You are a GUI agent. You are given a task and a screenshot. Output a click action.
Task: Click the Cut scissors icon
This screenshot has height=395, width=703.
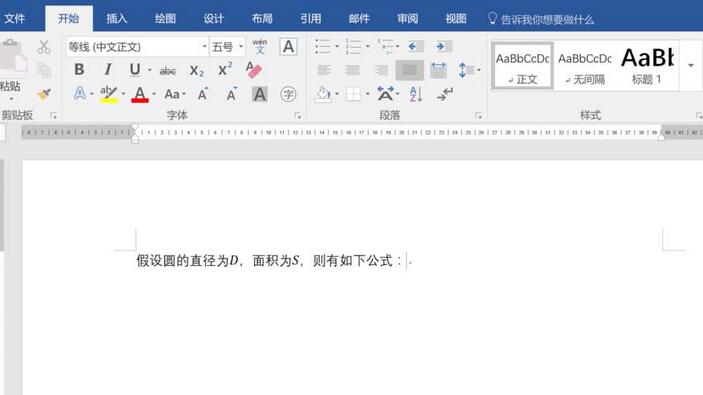pyautogui.click(x=43, y=47)
